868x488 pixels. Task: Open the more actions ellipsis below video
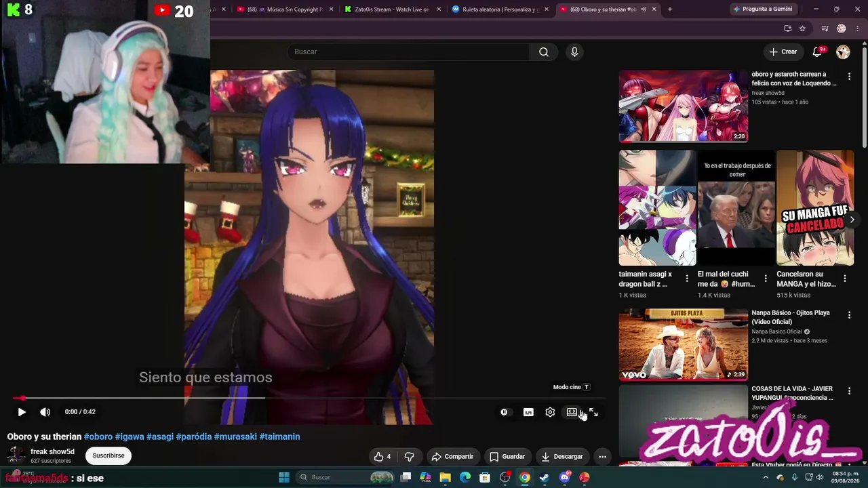click(602, 457)
